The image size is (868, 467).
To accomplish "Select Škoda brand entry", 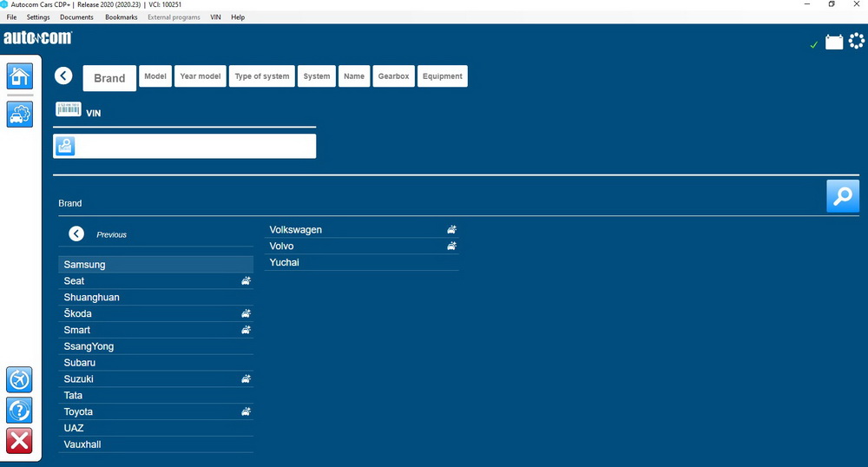I will tap(77, 313).
